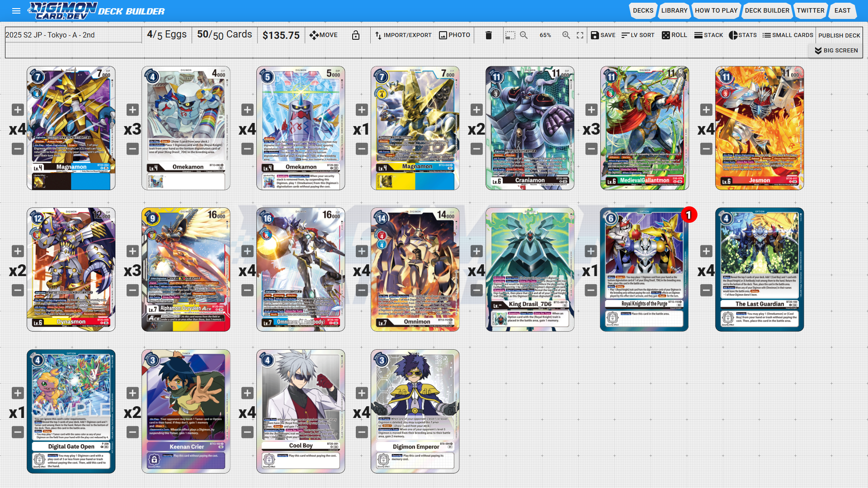The image size is (868, 488).
Task: Open the LIBRARY tab
Action: click(674, 10)
